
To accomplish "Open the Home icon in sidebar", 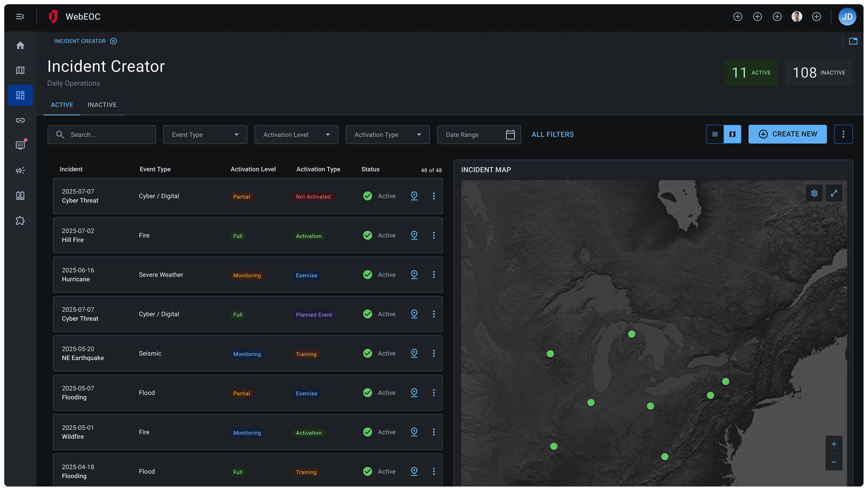I will point(20,45).
